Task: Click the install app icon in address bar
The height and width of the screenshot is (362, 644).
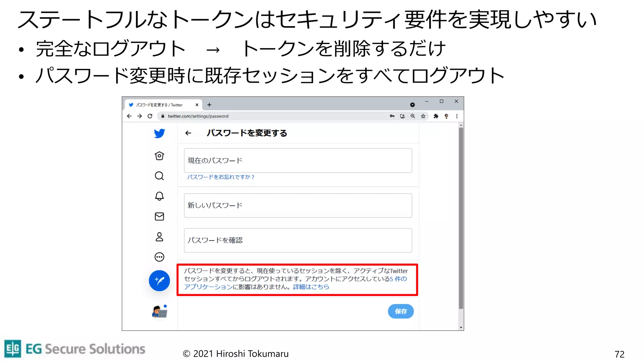Action: (402, 116)
